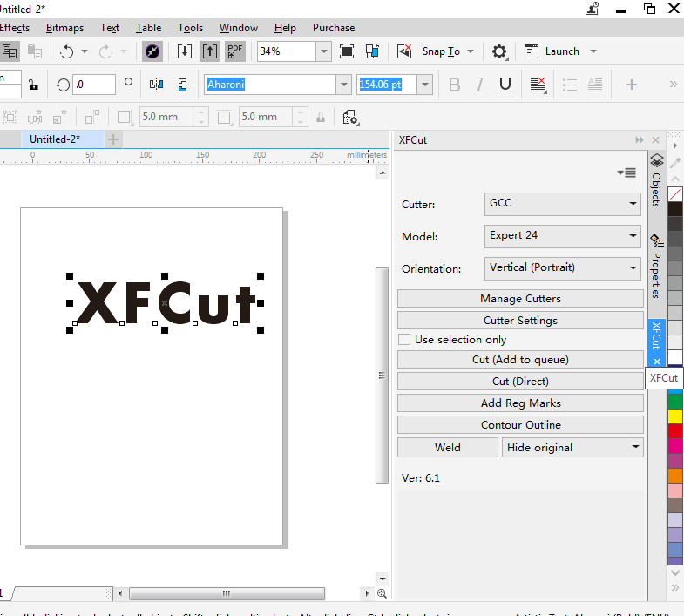Click the Snap off icon

point(404,51)
